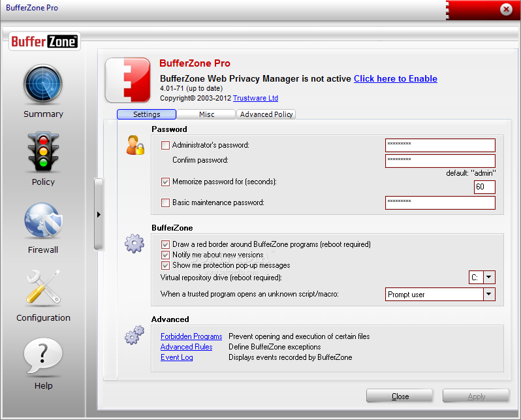The height and width of the screenshot is (420, 521).
Task: Select the Configuration label in sidebar
Action: tap(43, 317)
